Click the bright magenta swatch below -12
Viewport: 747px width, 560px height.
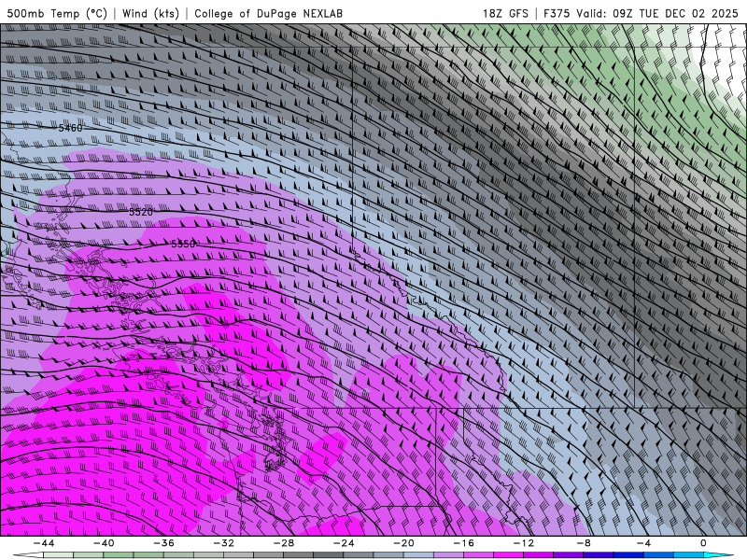509,555
